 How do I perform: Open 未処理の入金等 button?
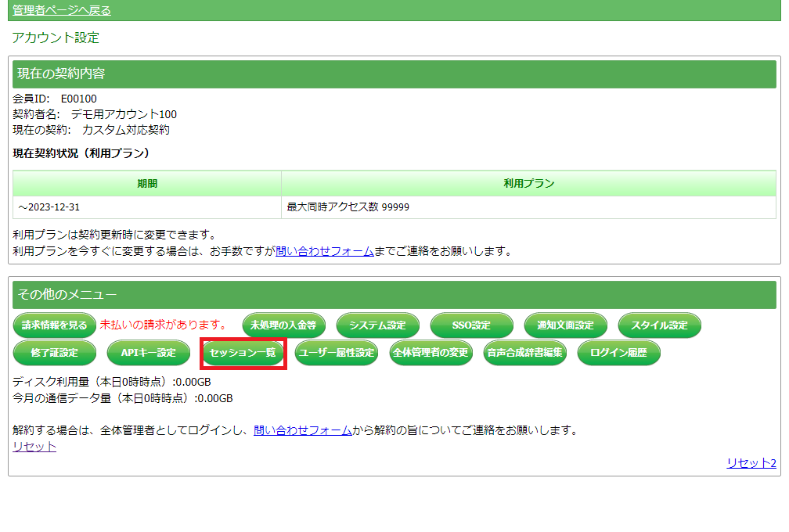tap(284, 325)
